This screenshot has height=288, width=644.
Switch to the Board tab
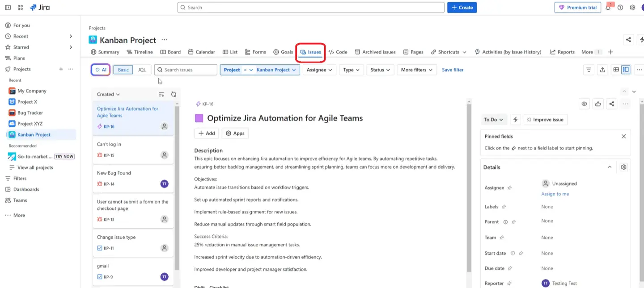point(170,52)
